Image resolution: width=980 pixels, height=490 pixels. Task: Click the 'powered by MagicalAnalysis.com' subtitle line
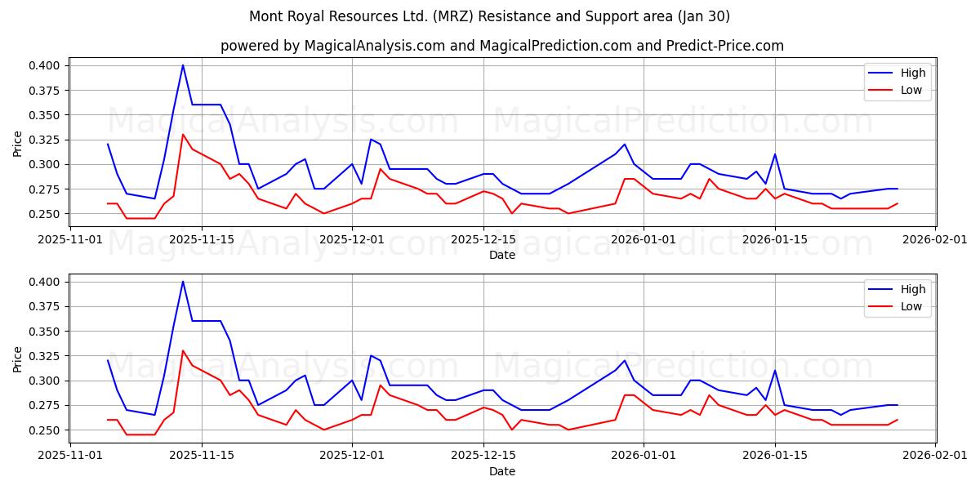pos(501,46)
